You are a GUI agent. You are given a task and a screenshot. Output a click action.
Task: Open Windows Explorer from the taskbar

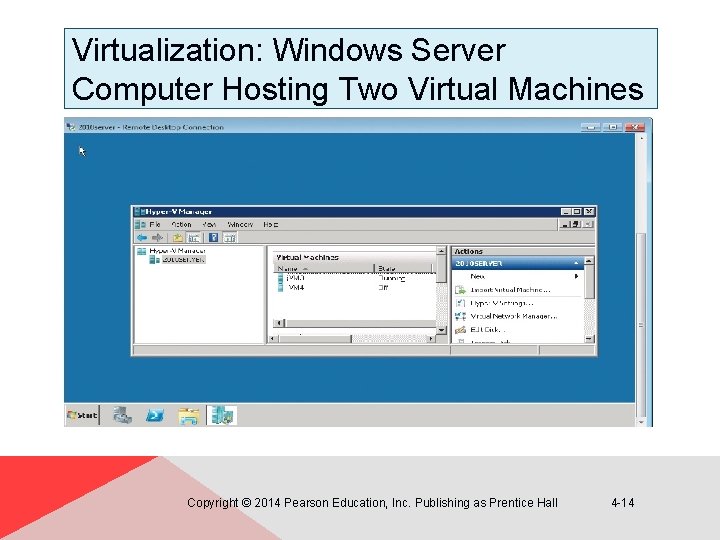(189, 416)
